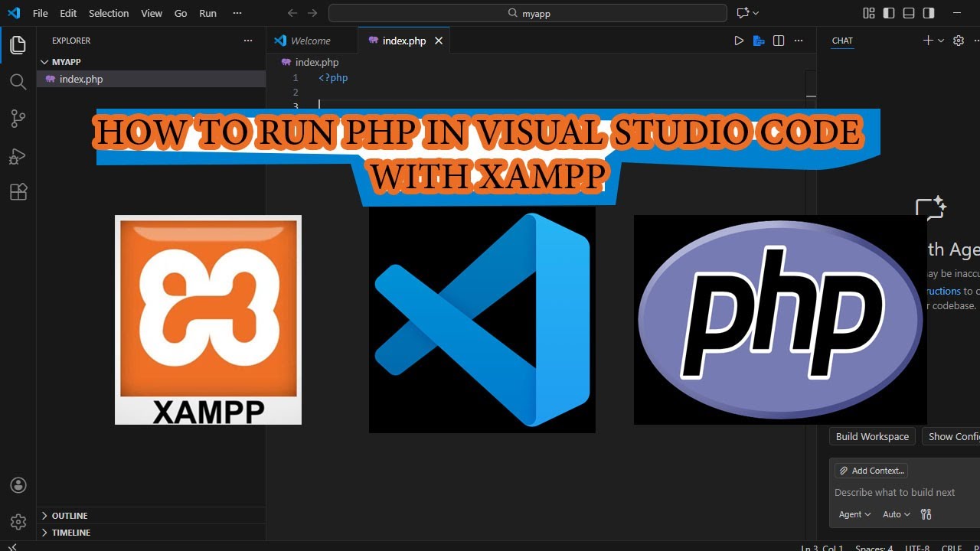The height and width of the screenshot is (551, 980).
Task: Click CRLF in status bar
Action: (952, 547)
